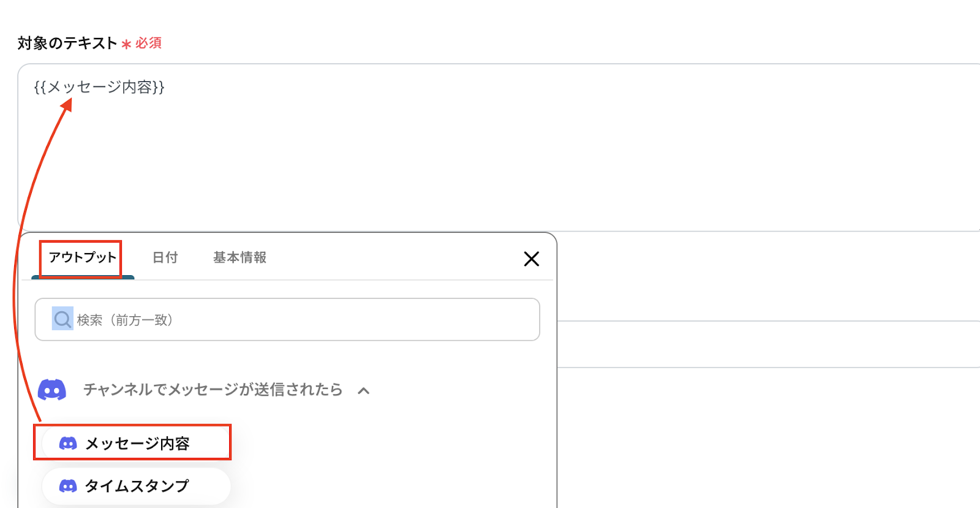Click the 必須 required label
The image size is (980, 508).
pyautogui.click(x=149, y=43)
